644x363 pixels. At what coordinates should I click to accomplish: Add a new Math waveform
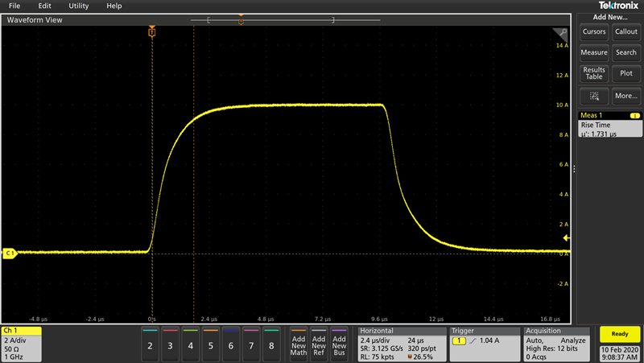[299, 344]
